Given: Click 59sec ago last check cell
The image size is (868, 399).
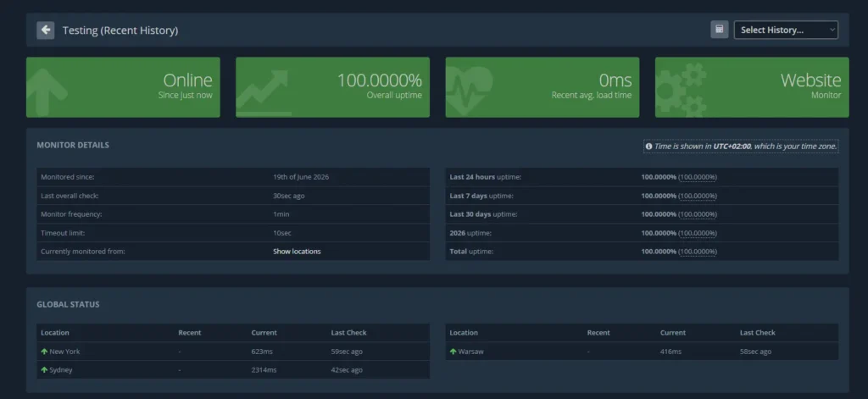Looking at the screenshot, I should click(x=347, y=352).
